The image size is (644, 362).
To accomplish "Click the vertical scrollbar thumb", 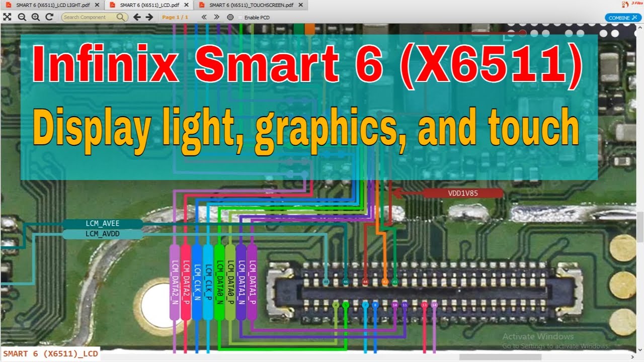I will click(640, 227).
